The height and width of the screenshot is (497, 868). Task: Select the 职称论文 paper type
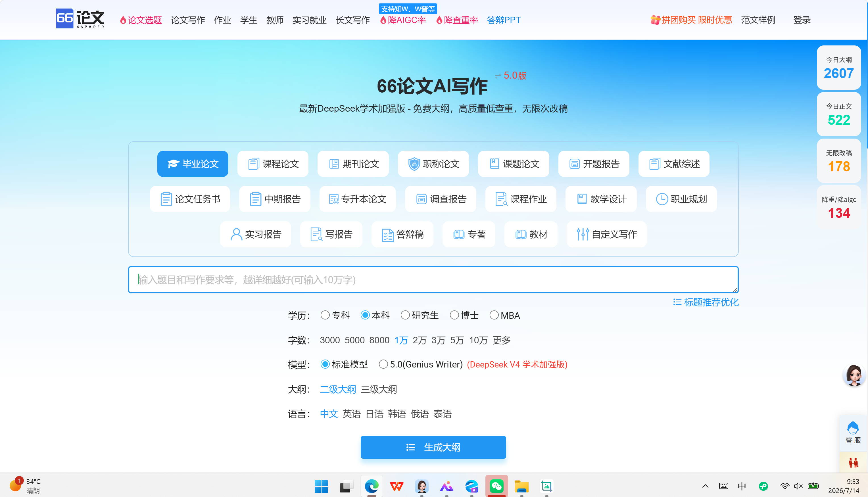[x=433, y=164]
